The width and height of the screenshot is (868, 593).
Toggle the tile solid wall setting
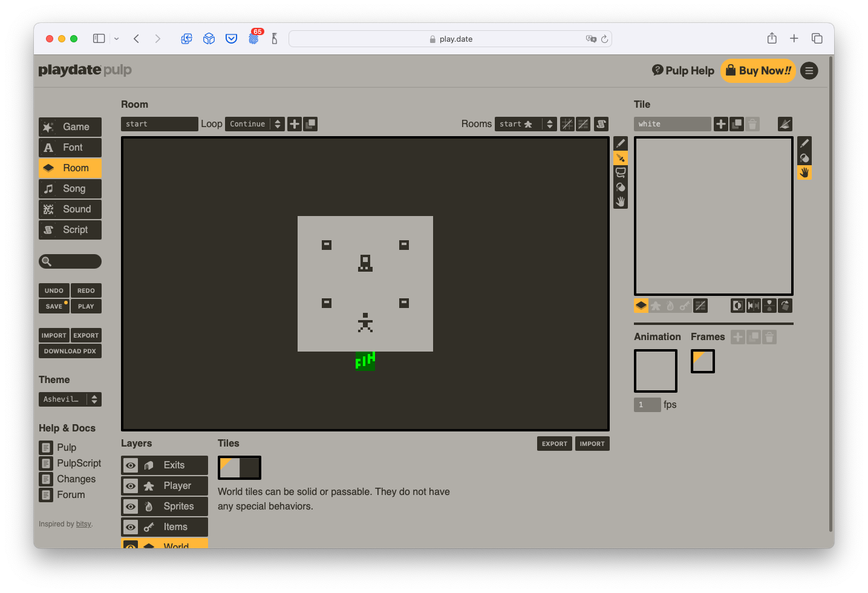(700, 306)
